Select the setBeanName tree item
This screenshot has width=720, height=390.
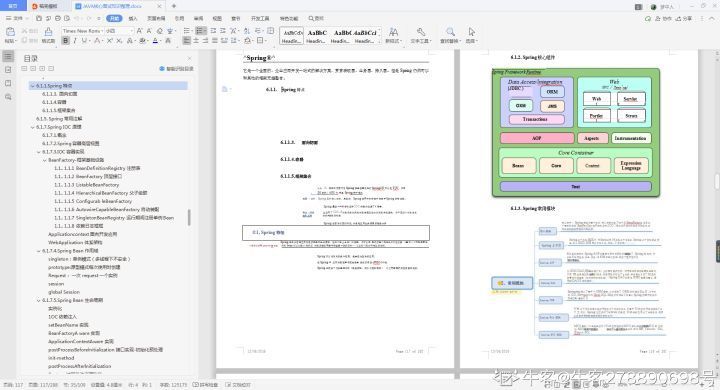point(68,325)
